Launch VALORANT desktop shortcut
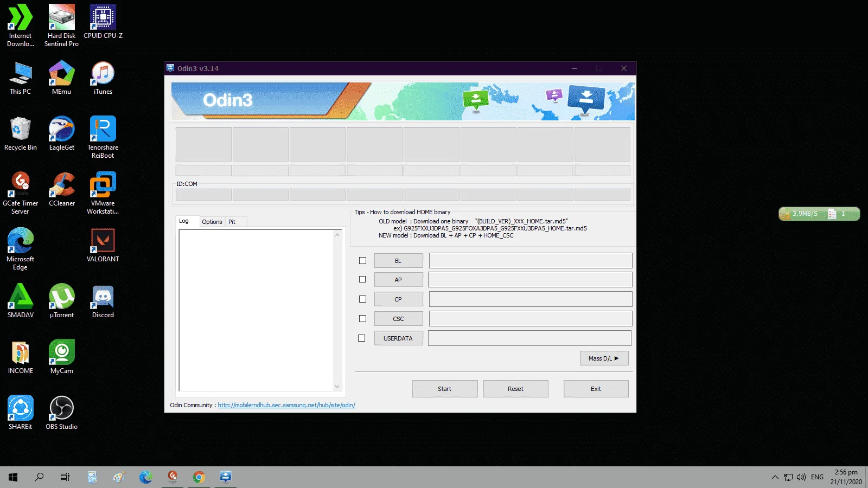Image resolution: width=868 pixels, height=488 pixels. click(103, 245)
